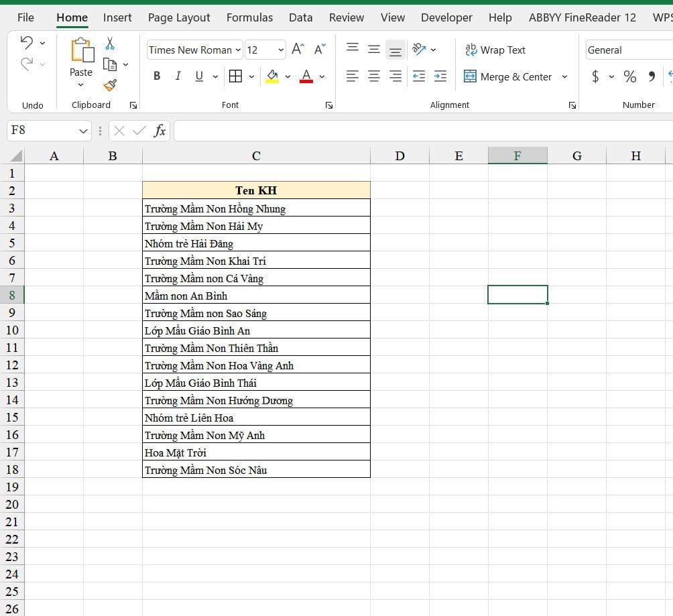
Task: Switch to the Formulas tab
Action: coord(249,17)
